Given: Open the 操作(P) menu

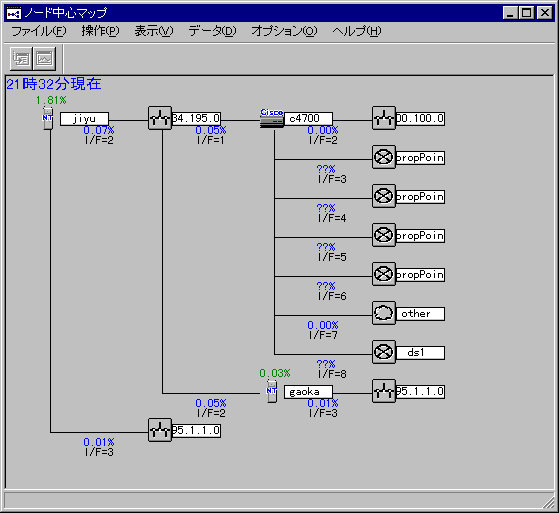Looking at the screenshot, I should (100, 31).
